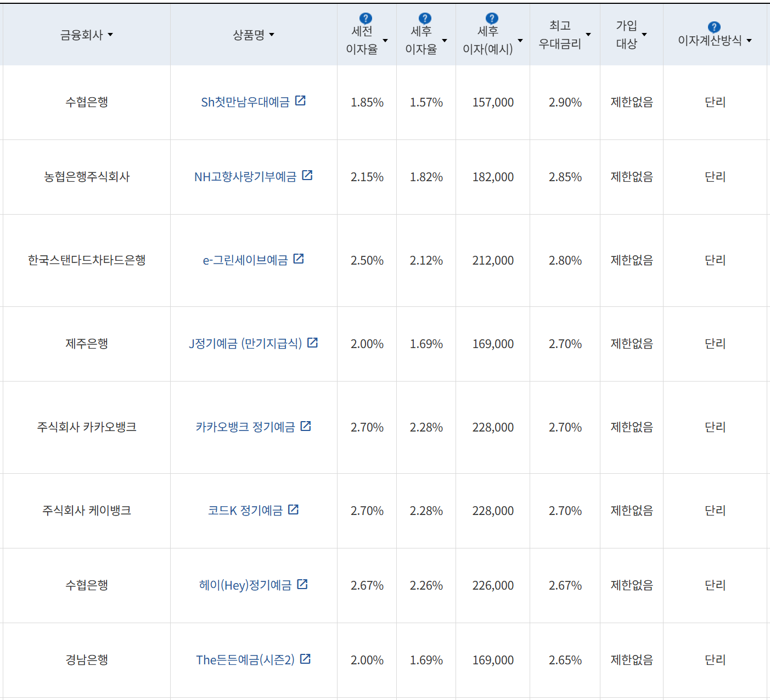Click the external link icon beside 헤이(Hey)정기예금
Image resolution: width=770 pixels, height=700 pixels.
pos(302,584)
